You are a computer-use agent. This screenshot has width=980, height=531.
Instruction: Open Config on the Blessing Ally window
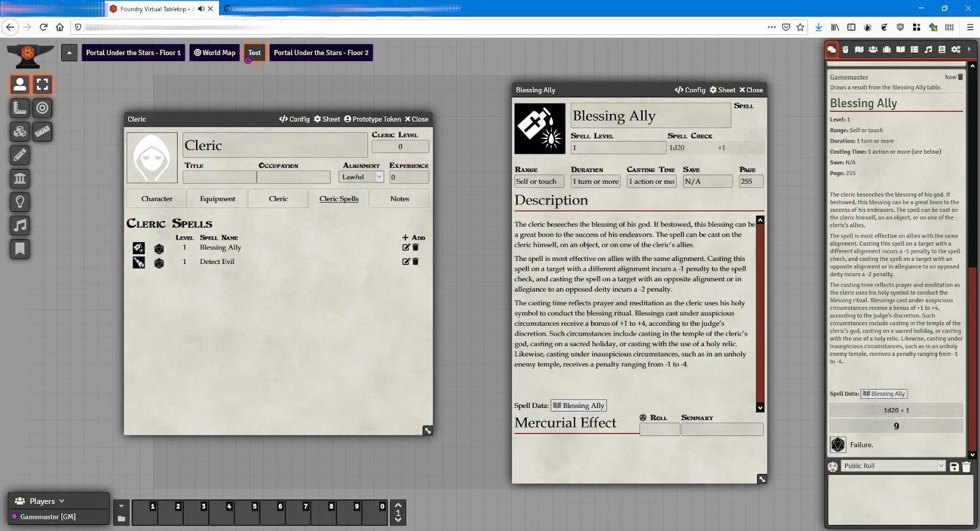(690, 90)
